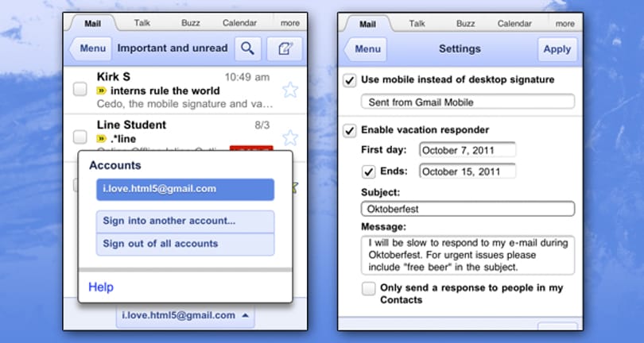Star the Kirk S email
Image resolution: width=644 pixels, height=343 pixels.
[x=290, y=90]
